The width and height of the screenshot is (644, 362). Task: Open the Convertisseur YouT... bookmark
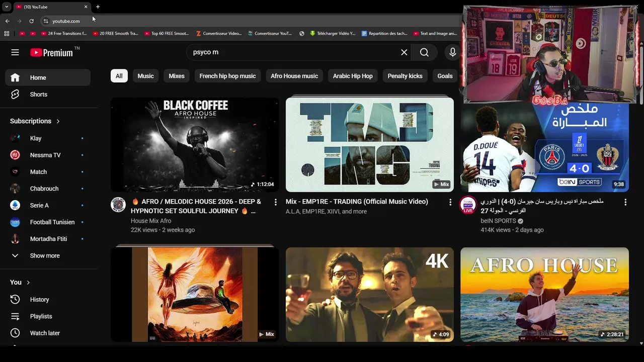point(270,34)
